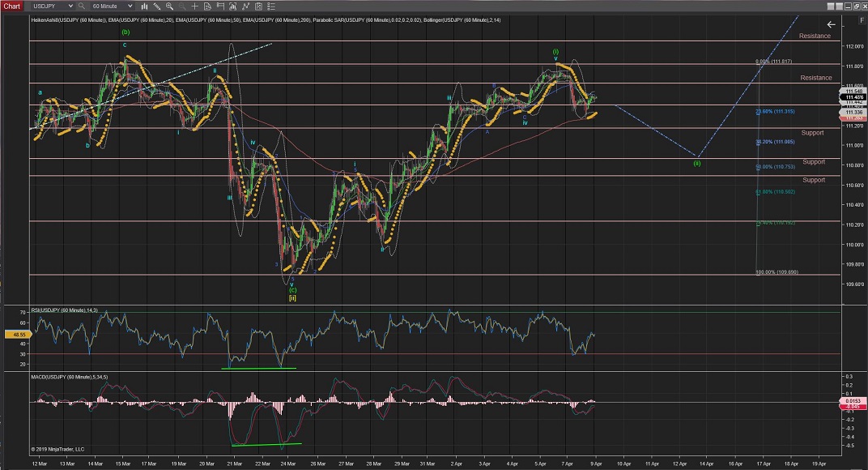Click the Chart tab label
This screenshot has width=868, height=470.
[12, 6]
